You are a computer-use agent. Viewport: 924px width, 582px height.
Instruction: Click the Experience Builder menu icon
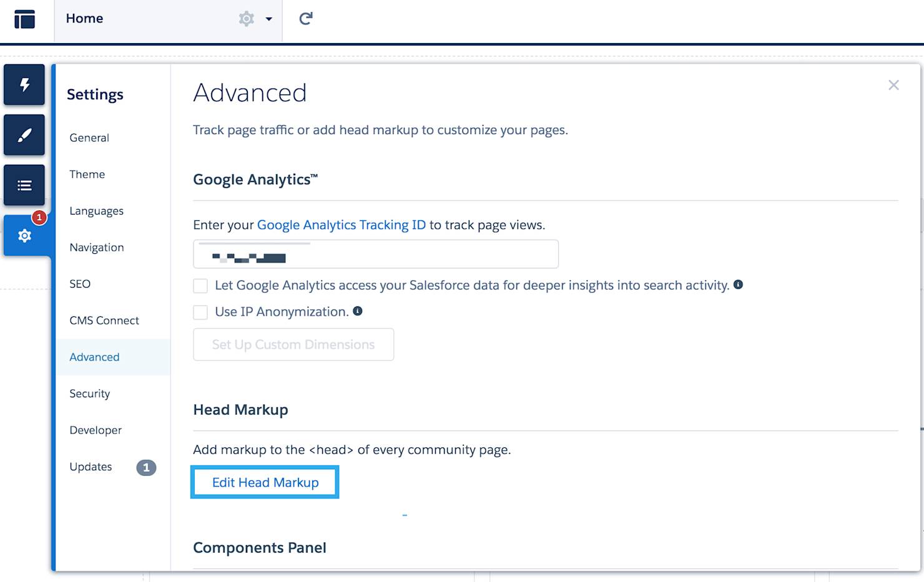pos(25,19)
